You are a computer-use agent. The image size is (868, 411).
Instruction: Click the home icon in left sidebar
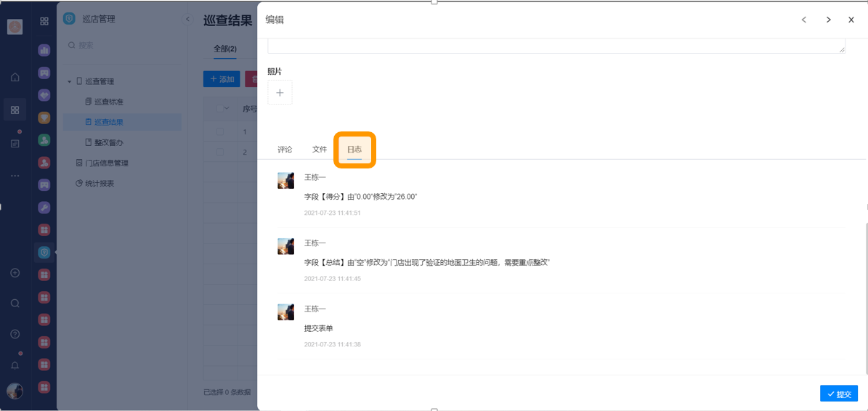pos(15,77)
